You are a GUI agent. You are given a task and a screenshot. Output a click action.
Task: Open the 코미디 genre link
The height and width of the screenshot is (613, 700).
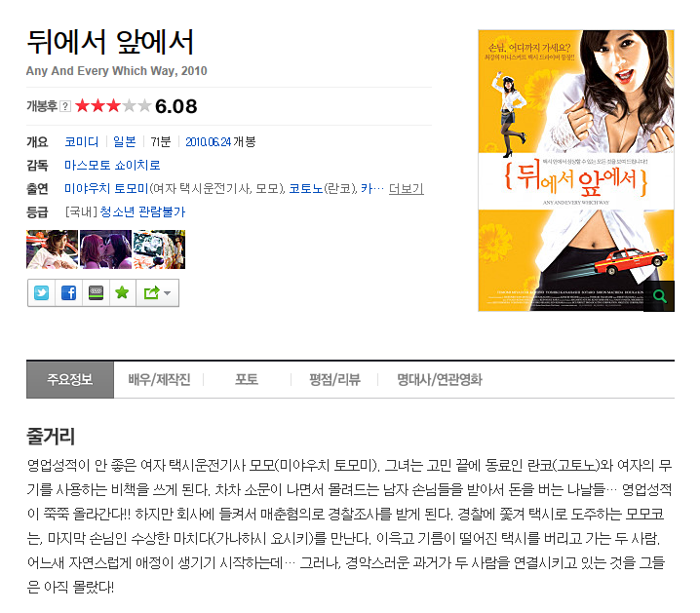coord(81,142)
